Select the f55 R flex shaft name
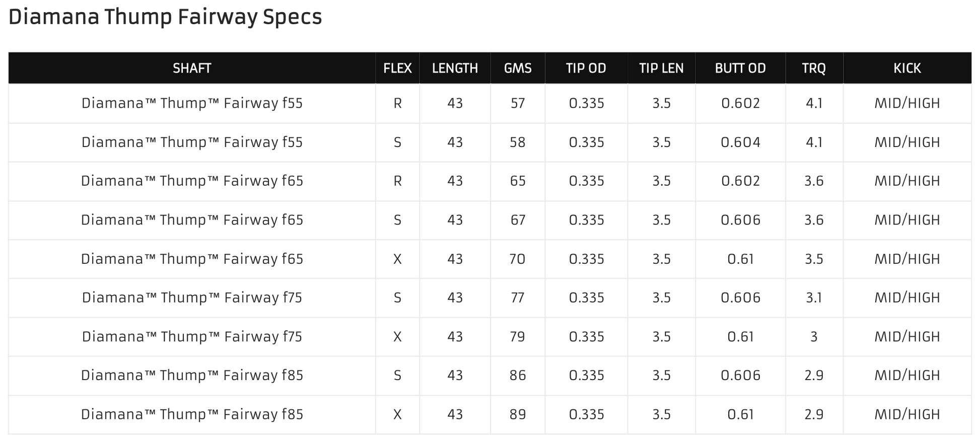The height and width of the screenshot is (441, 980). [192, 103]
